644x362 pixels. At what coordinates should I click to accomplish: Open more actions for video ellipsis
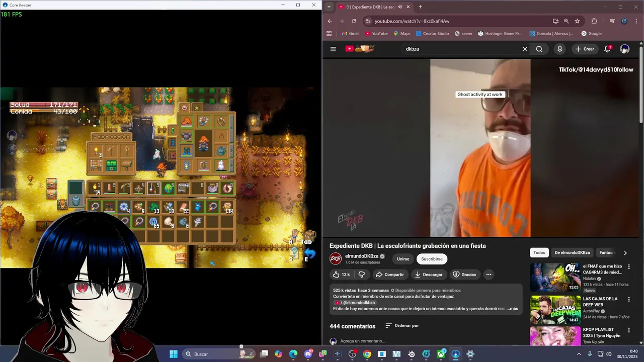click(x=489, y=275)
